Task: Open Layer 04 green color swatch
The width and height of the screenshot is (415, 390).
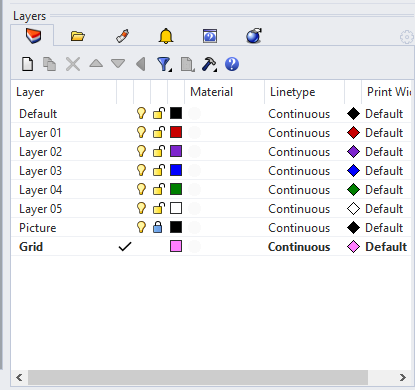Action: (x=176, y=189)
